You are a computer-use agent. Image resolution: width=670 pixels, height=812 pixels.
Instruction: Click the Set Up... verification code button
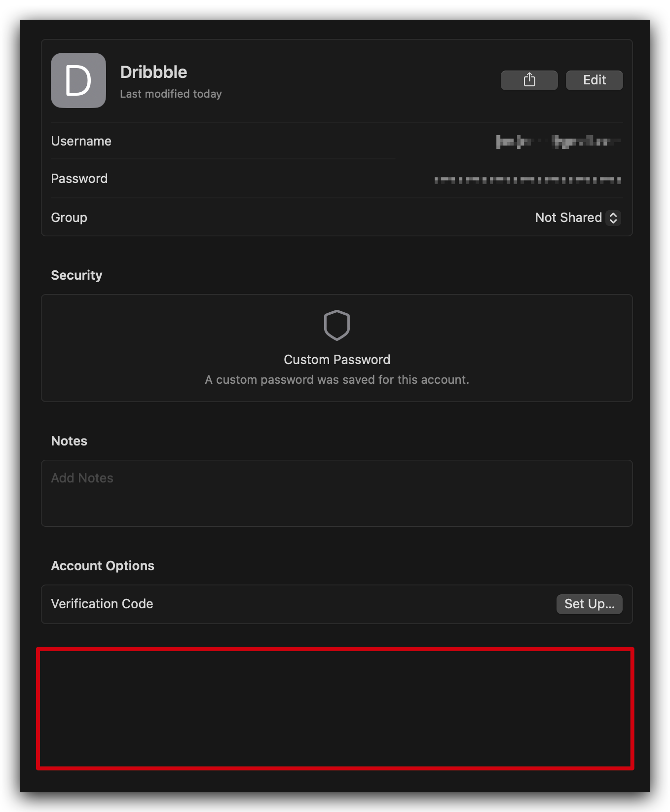click(x=589, y=604)
